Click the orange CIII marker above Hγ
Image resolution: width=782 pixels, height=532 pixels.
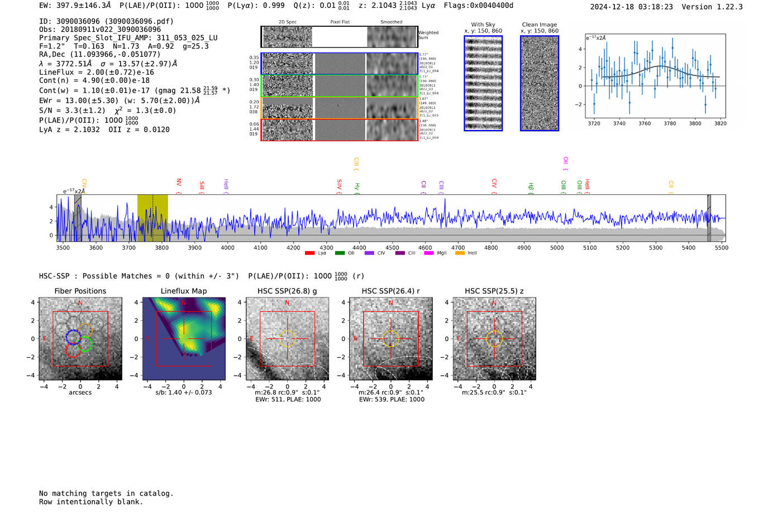(x=356, y=164)
